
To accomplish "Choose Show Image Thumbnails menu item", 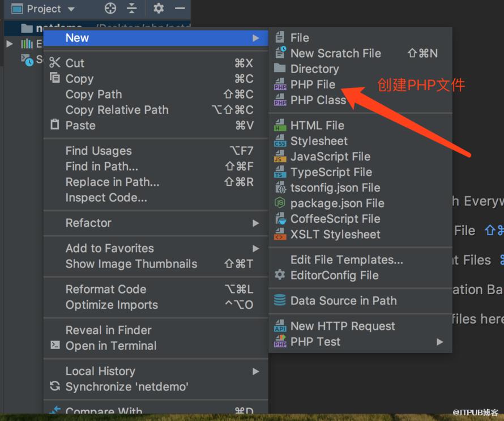I will point(156,263).
